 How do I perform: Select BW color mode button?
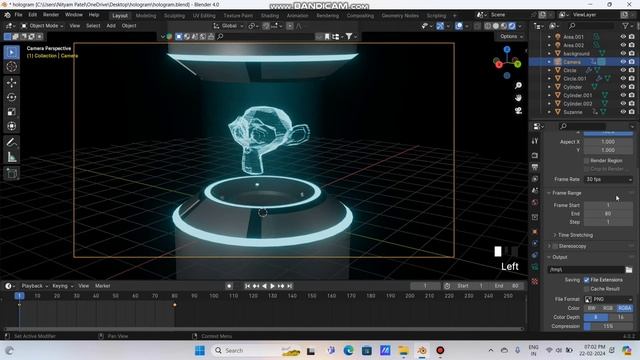(592, 308)
